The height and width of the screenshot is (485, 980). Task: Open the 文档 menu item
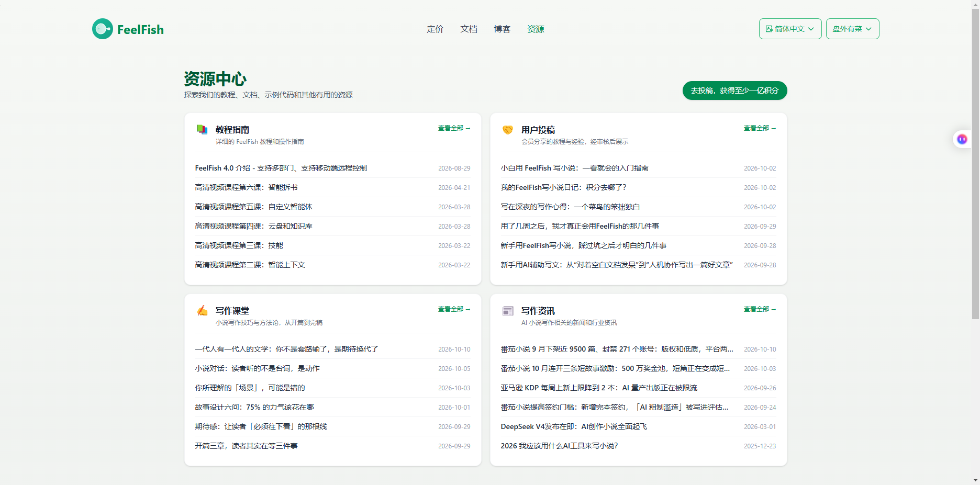pyautogui.click(x=469, y=29)
